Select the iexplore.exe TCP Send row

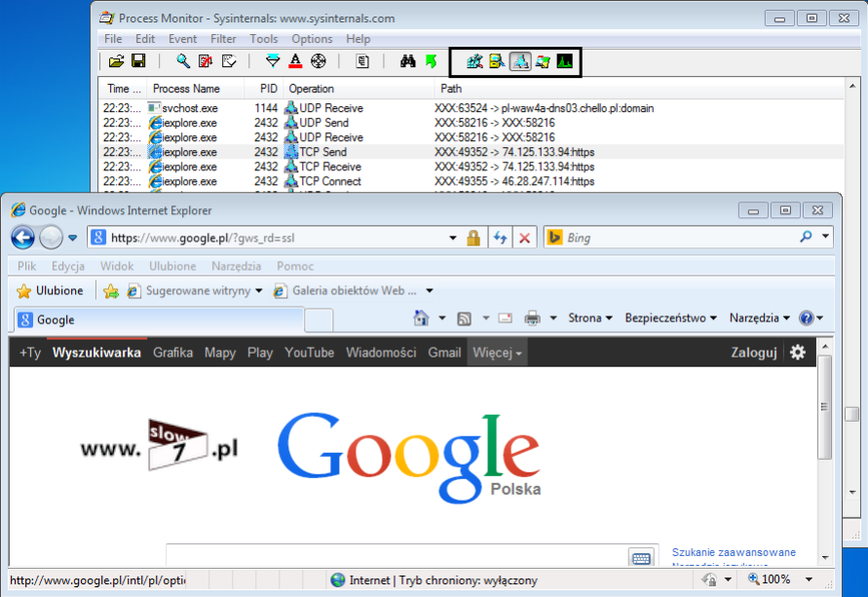(x=472, y=152)
